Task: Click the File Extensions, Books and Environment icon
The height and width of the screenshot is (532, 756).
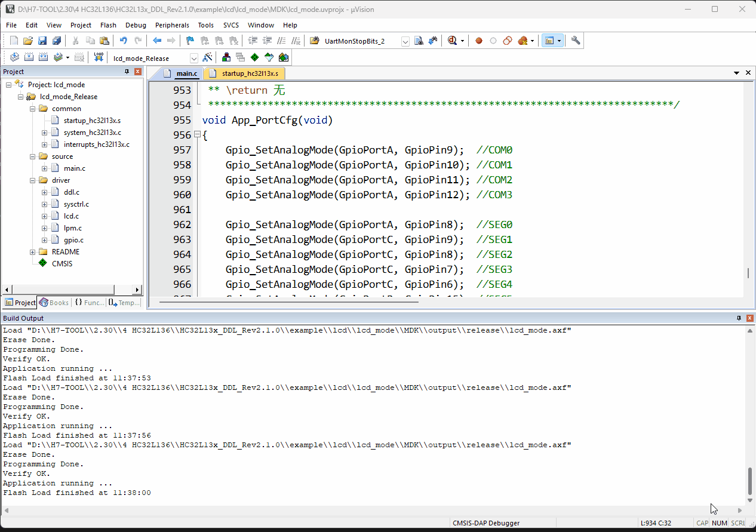Action: pos(226,57)
